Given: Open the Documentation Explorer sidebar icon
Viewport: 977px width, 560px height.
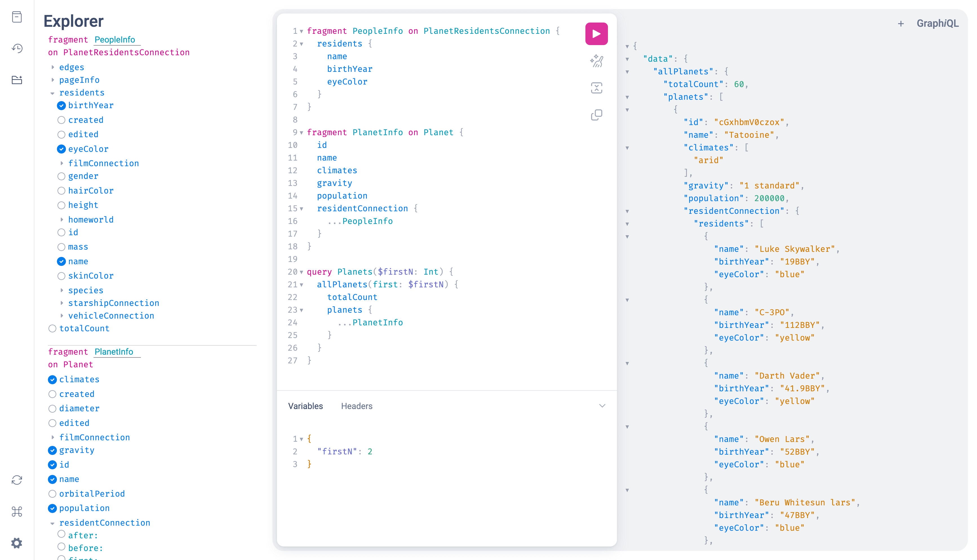Looking at the screenshot, I should point(17,17).
